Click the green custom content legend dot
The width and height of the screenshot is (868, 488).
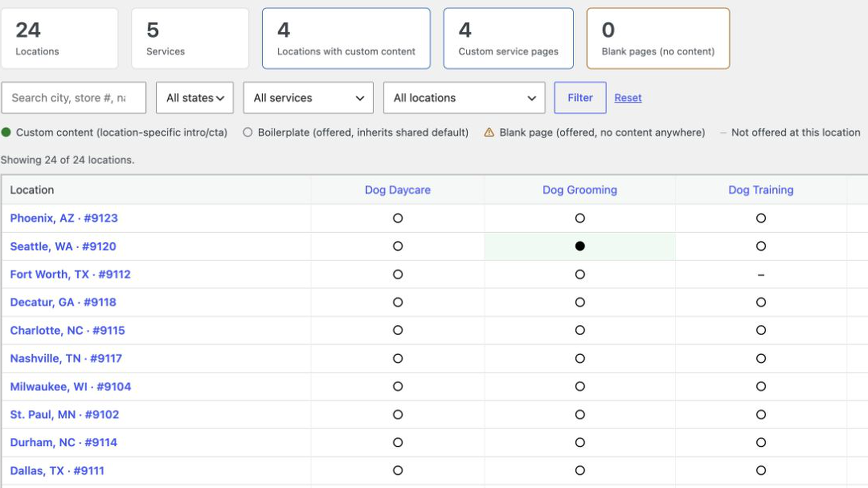(x=6, y=132)
